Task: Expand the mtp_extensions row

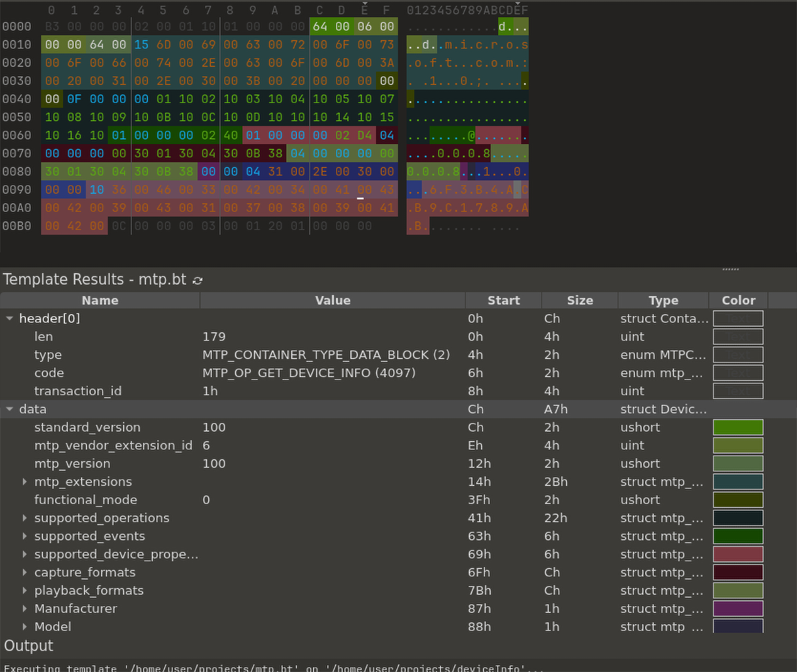Action: pyautogui.click(x=25, y=482)
